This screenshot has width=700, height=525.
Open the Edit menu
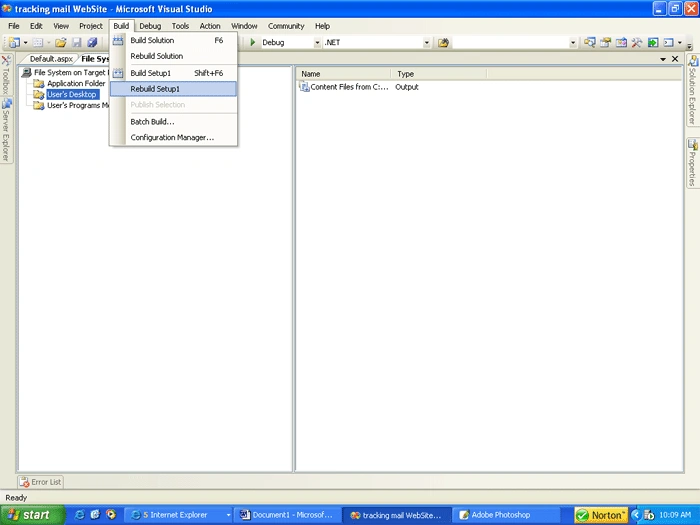point(36,26)
